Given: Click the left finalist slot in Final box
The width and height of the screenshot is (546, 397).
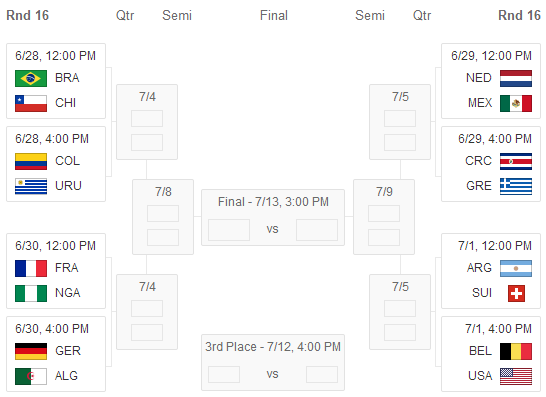Looking at the screenshot, I should [229, 230].
